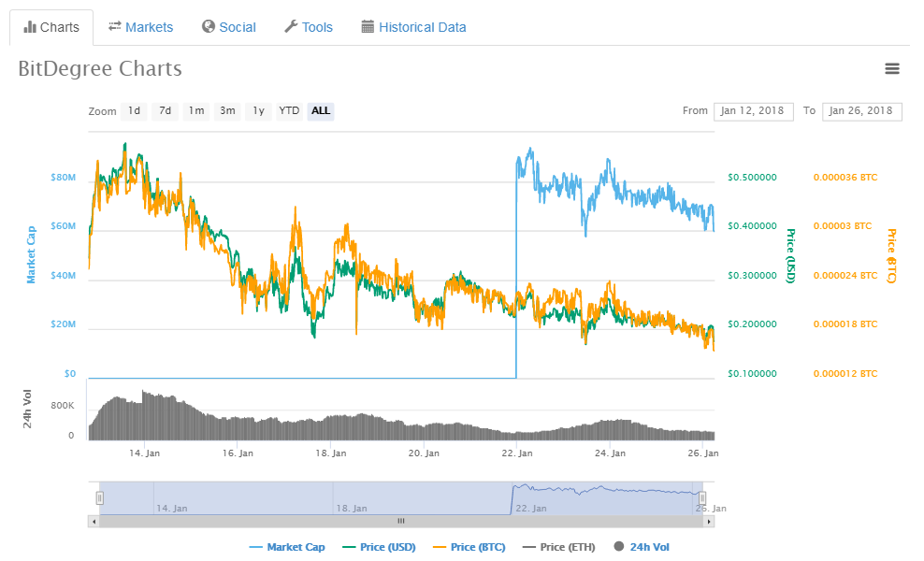924x561 pixels.
Task: Click the 0.000024 BTC axis label
Action: (845, 275)
